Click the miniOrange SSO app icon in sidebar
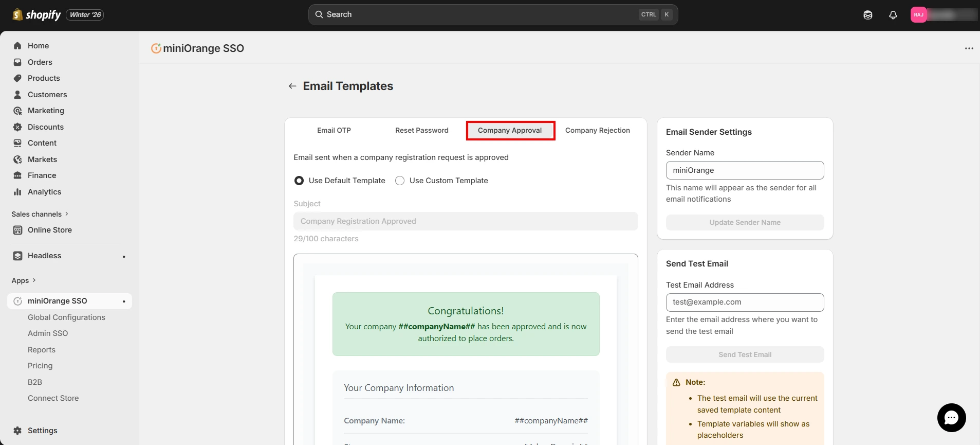The image size is (980, 445). pos(17,301)
